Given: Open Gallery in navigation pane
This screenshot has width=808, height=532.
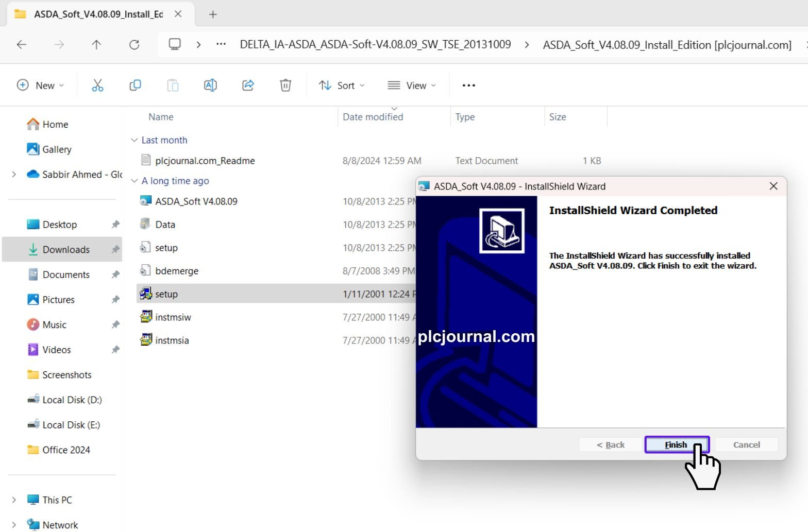Looking at the screenshot, I should pyautogui.click(x=49, y=149).
